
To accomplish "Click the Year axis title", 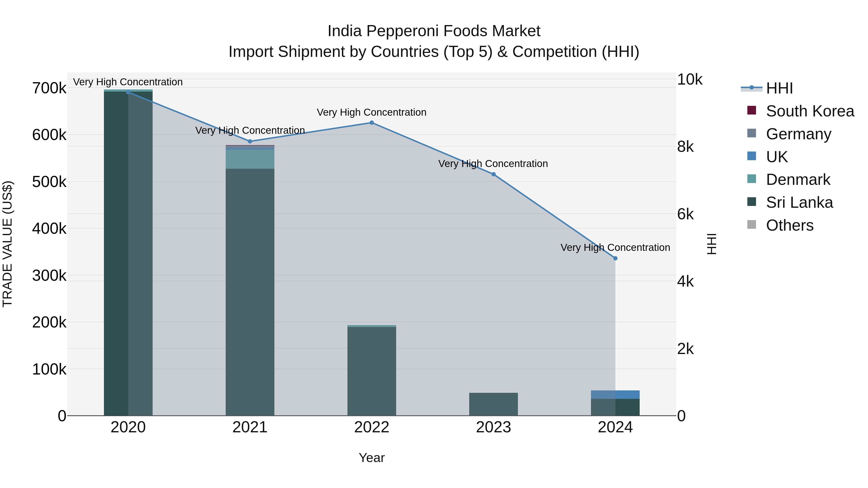I will [x=372, y=458].
